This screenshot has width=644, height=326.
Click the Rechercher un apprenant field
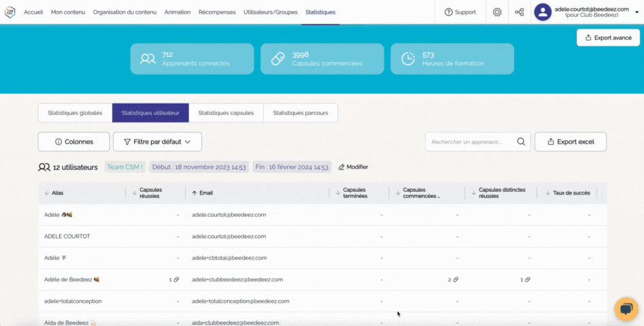coord(469,142)
